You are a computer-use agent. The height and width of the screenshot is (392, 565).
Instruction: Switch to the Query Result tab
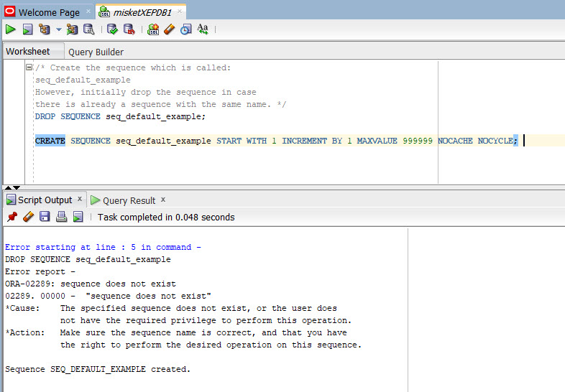coord(129,200)
